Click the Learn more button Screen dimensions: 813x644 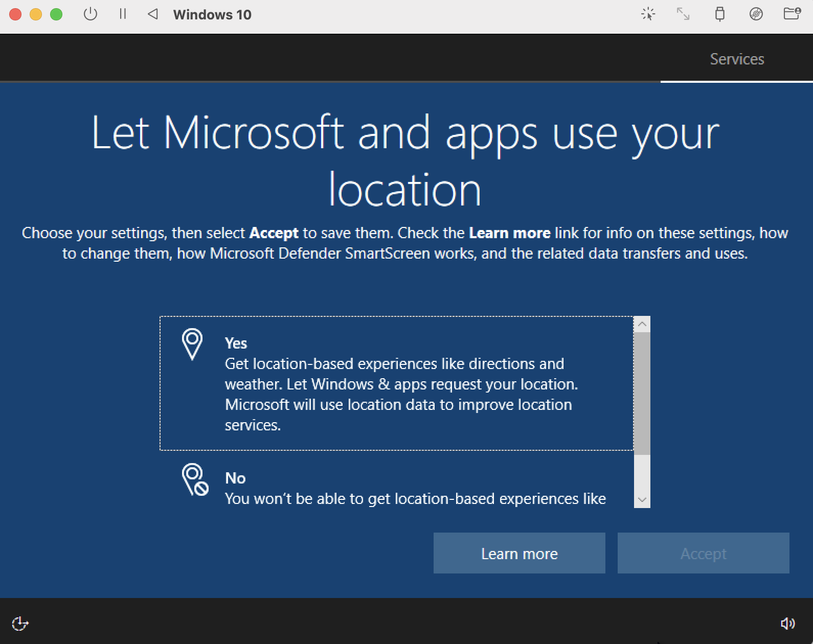[x=520, y=553]
